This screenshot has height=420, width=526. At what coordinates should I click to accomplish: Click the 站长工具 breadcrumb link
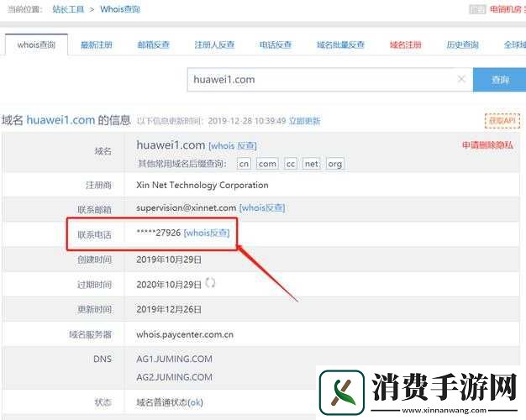pyautogui.click(x=69, y=9)
